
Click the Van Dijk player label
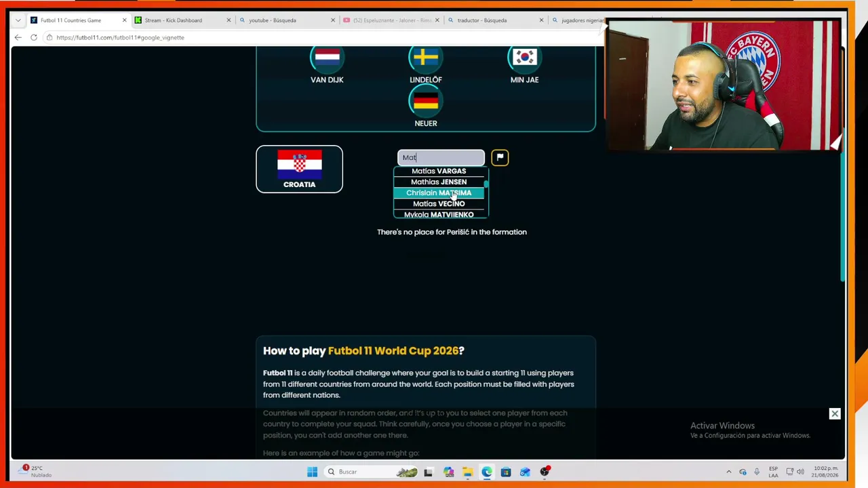[327, 79]
